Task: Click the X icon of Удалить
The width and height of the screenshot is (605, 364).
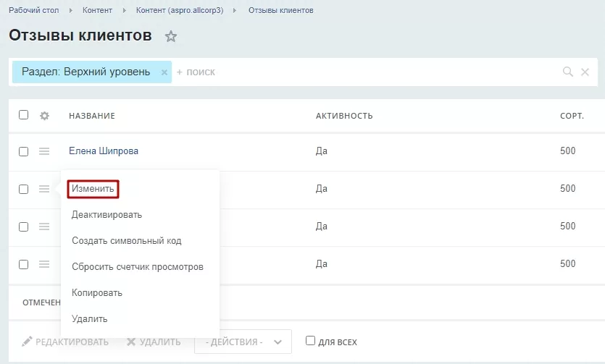Action: (x=131, y=342)
